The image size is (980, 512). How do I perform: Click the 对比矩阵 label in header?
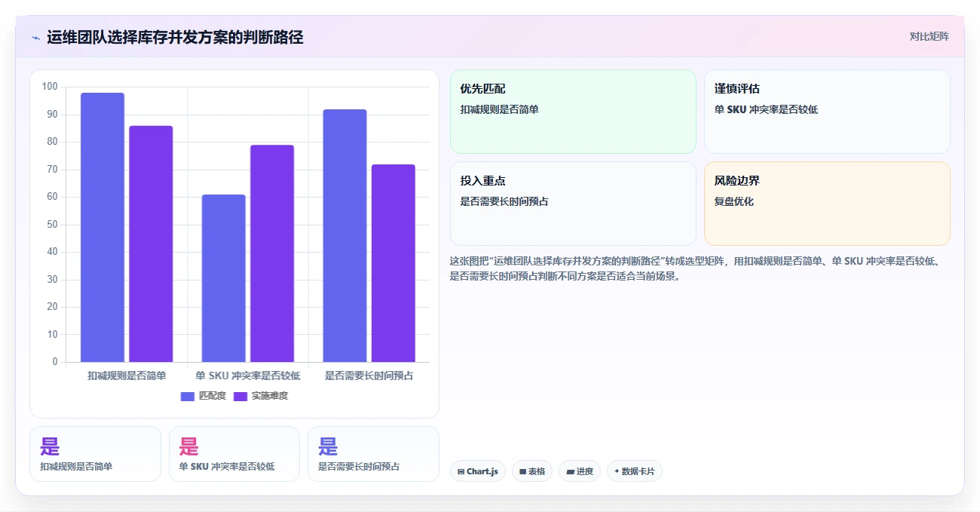929,36
